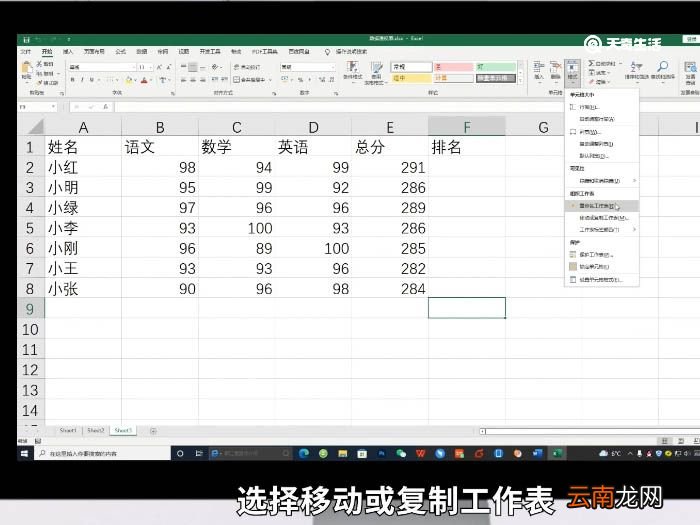Expand the Merge & Center dropdown arrow
700x525 pixels.
[271, 80]
